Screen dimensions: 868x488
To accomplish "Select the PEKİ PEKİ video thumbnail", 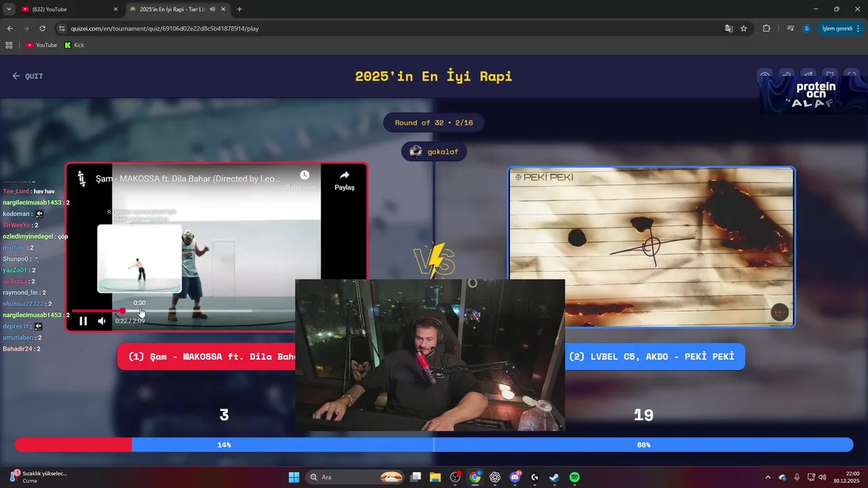I will pos(652,247).
